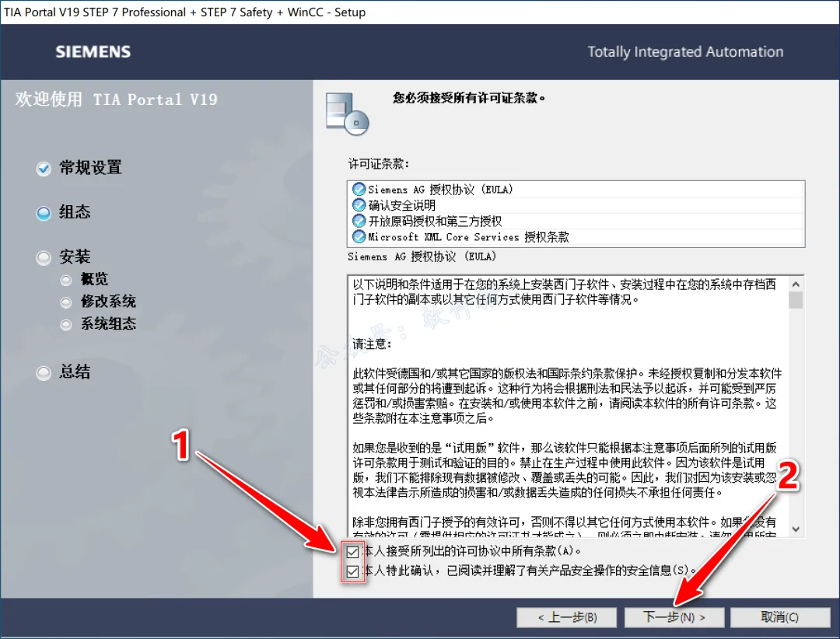Click the blue step indicator beside 组态
The width and height of the screenshot is (840, 639).
coord(44,213)
